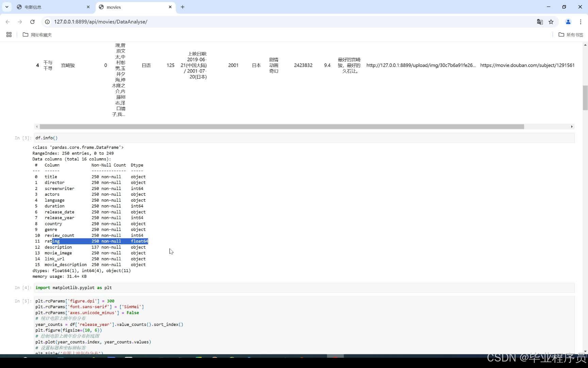588x368 pixels.
Task: Open the browser three-dot menu
Action: tap(581, 22)
